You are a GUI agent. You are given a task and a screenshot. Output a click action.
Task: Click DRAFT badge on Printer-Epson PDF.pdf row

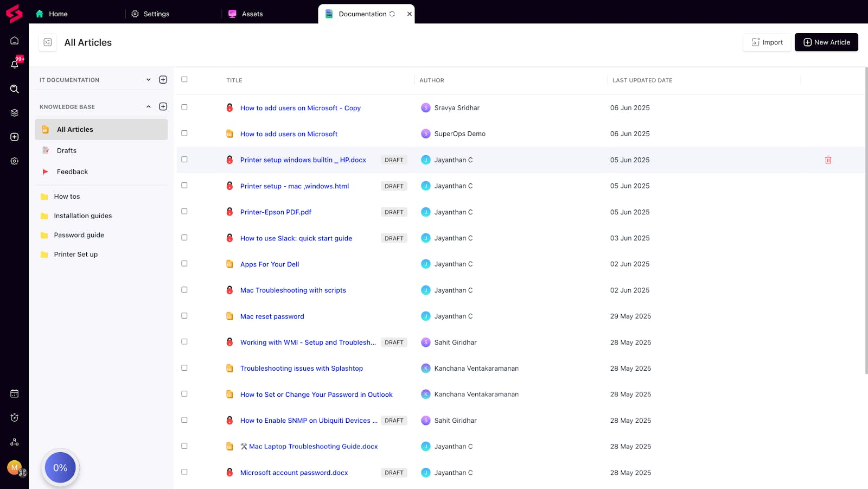(394, 212)
